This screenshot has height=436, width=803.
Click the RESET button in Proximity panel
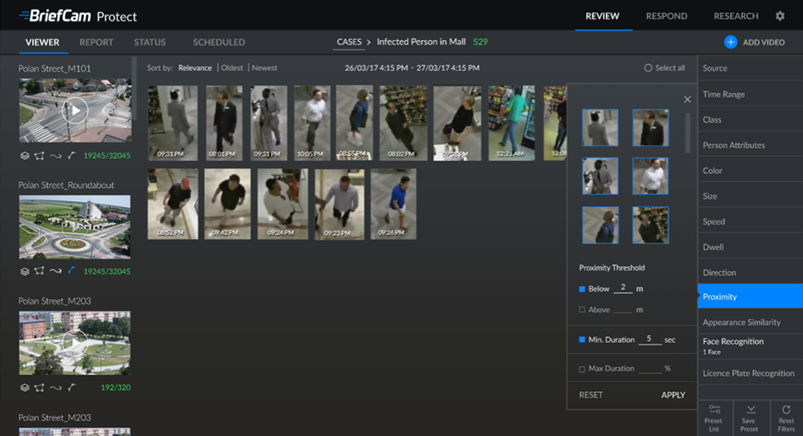click(x=591, y=395)
